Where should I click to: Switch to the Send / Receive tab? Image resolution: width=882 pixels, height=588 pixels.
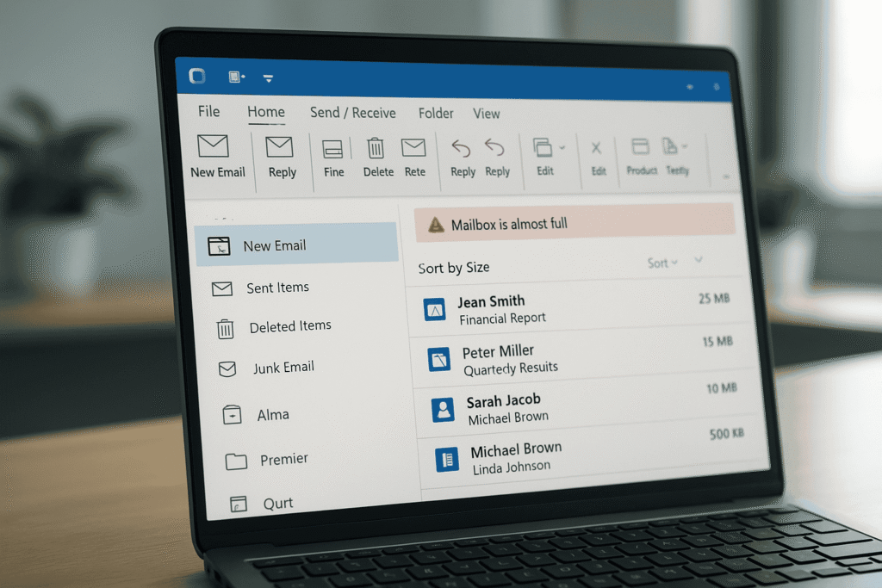[352, 113]
